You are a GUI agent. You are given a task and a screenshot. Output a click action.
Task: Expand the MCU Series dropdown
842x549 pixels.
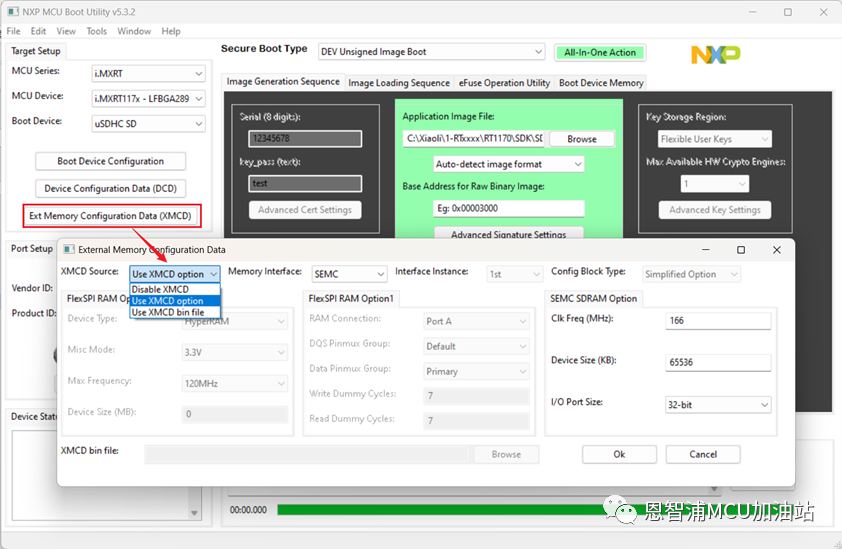pyautogui.click(x=148, y=74)
